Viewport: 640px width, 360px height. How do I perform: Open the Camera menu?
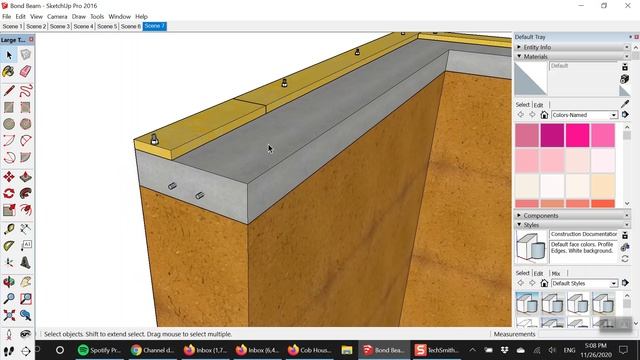coord(57,17)
